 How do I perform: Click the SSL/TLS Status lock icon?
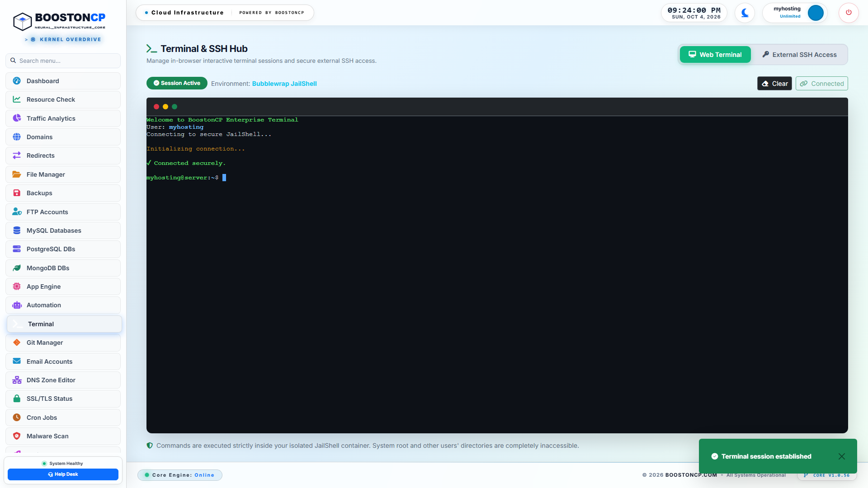tap(17, 399)
